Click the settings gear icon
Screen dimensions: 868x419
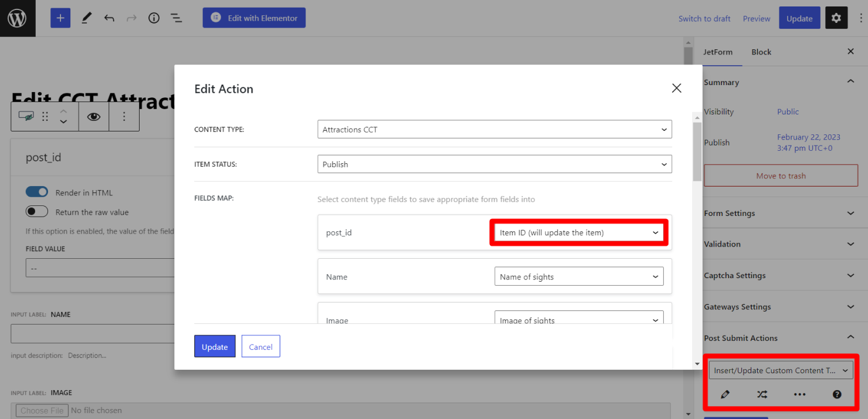click(836, 18)
